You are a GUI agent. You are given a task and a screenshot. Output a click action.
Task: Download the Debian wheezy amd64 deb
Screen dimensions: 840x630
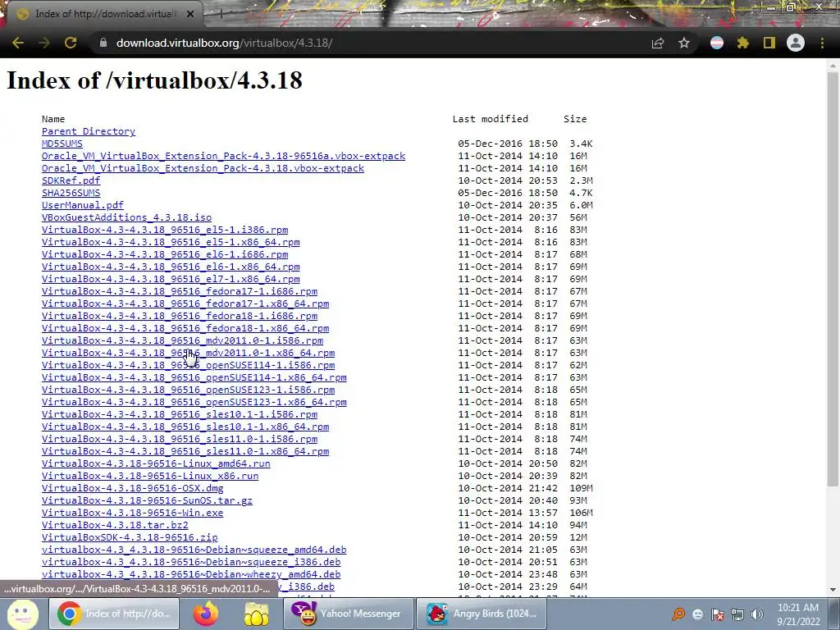point(191,575)
